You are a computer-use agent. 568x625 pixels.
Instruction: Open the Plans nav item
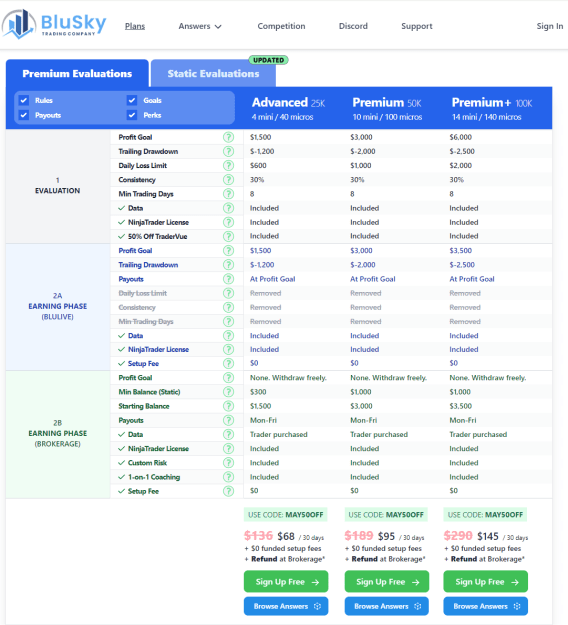(135, 26)
